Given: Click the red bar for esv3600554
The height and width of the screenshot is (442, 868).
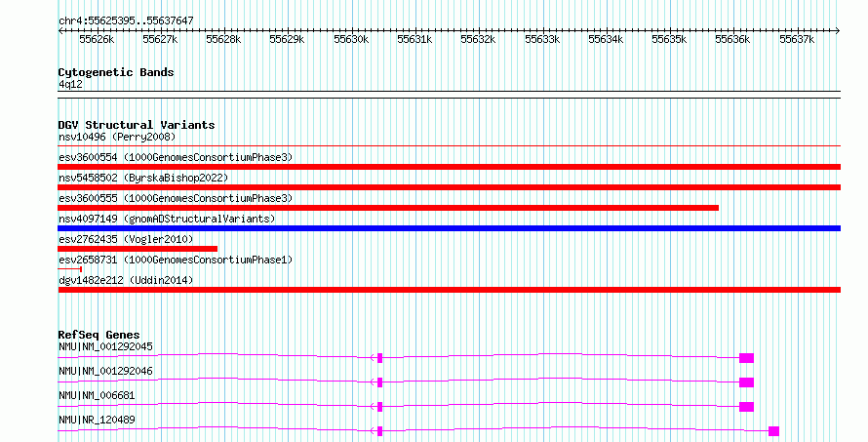Looking at the screenshot, I should (x=449, y=167).
